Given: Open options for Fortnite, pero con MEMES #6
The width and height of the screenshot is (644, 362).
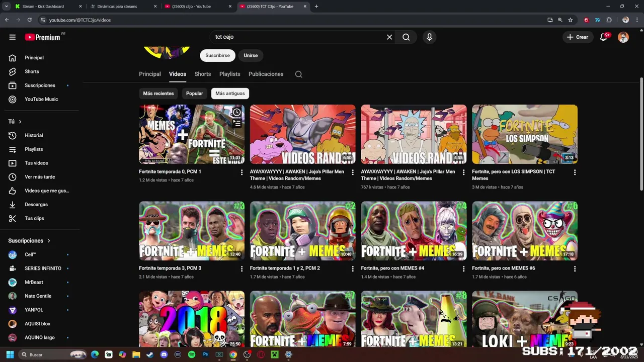Looking at the screenshot, I should (575, 269).
